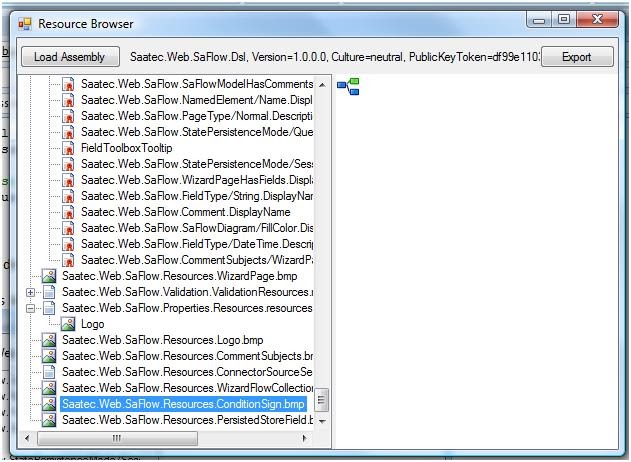Image resolution: width=631 pixels, height=462 pixels.
Task: Select Saatec.Web.SaFlow.Resources.CommentSubjects.br item text
Action: 187,356
